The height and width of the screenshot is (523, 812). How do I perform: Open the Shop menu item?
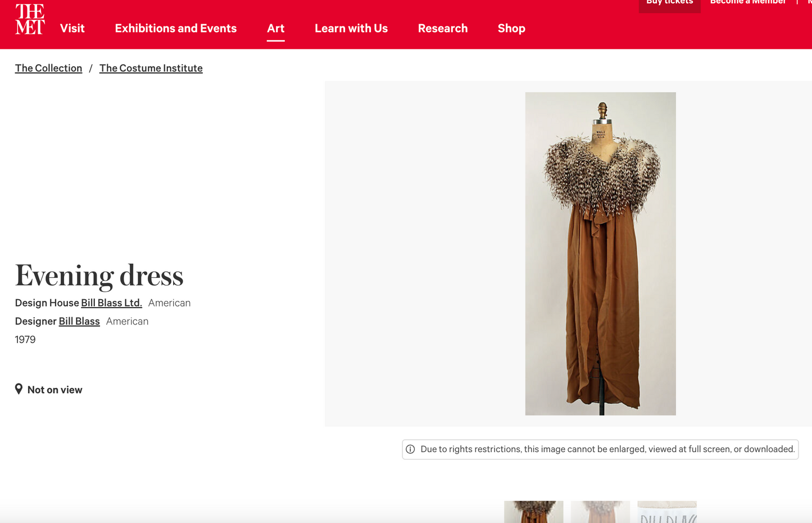tap(511, 28)
